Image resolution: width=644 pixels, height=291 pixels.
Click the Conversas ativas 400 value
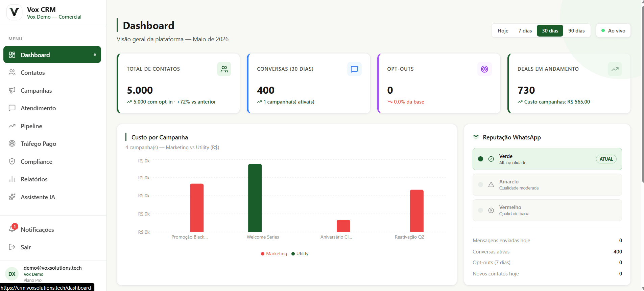click(x=618, y=252)
